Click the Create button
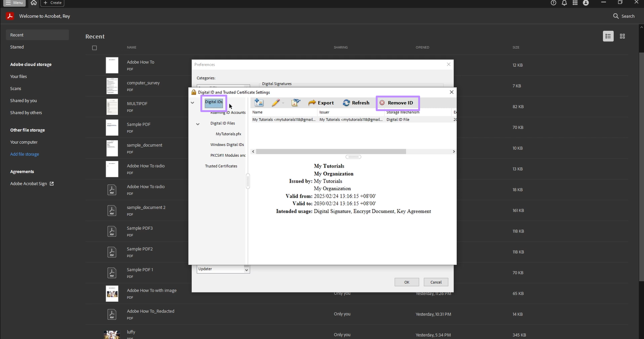 click(52, 3)
